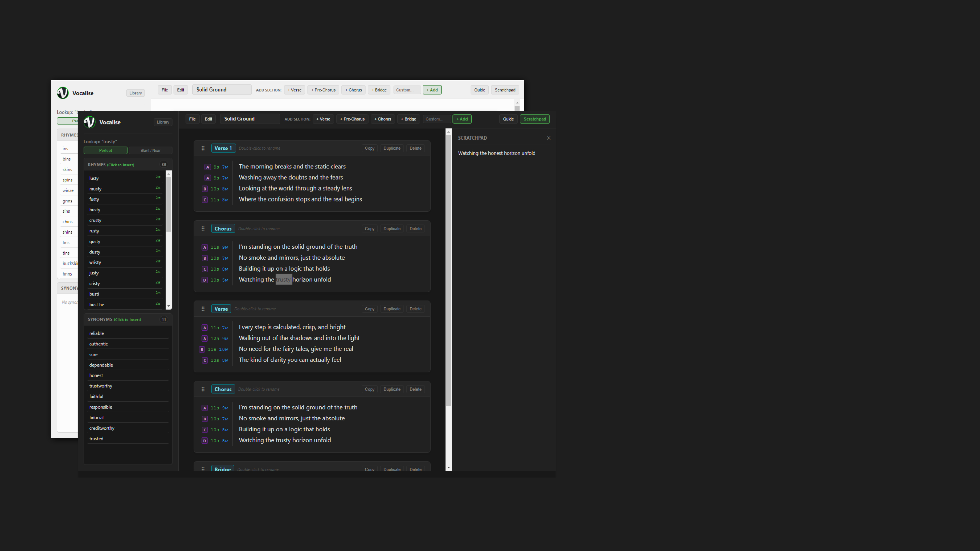Click the rhymes list scrollbar thumb
This screenshot has height=551, width=980.
pyautogui.click(x=169, y=204)
